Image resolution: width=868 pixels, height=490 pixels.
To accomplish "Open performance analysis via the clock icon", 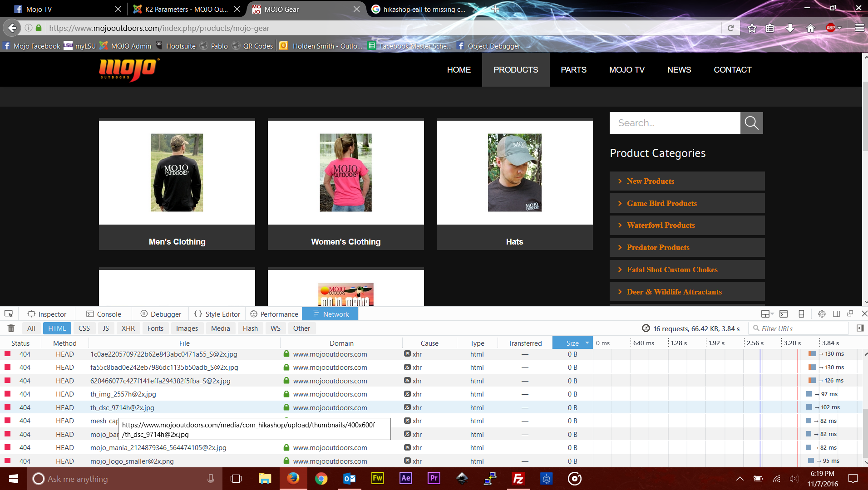I will coord(646,328).
